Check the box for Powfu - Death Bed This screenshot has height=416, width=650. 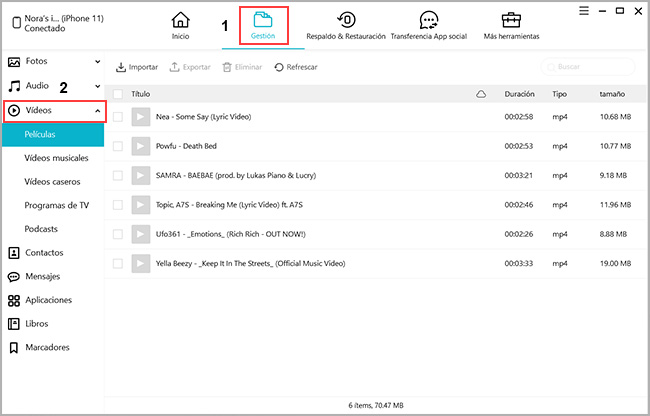pyautogui.click(x=118, y=146)
